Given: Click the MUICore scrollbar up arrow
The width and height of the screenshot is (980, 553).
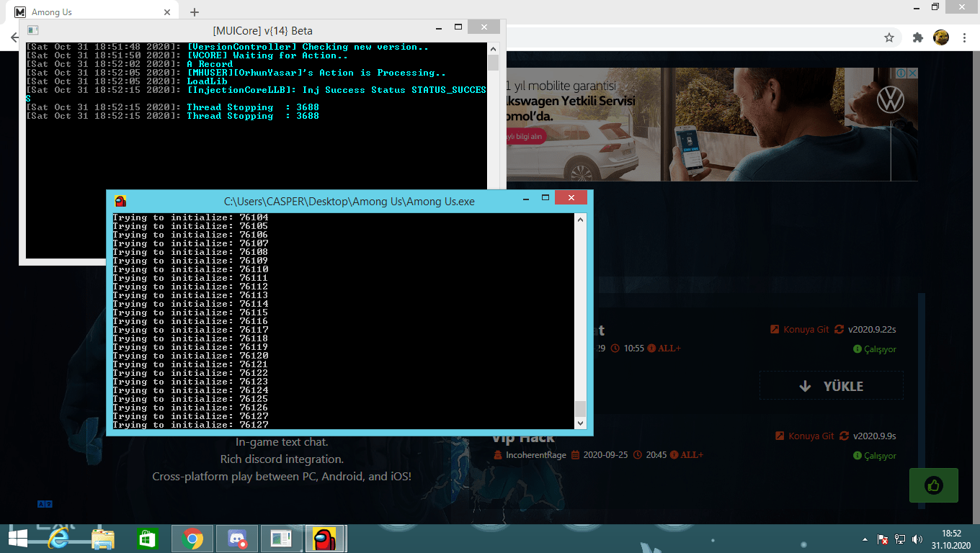Looking at the screenshot, I should pyautogui.click(x=494, y=48).
